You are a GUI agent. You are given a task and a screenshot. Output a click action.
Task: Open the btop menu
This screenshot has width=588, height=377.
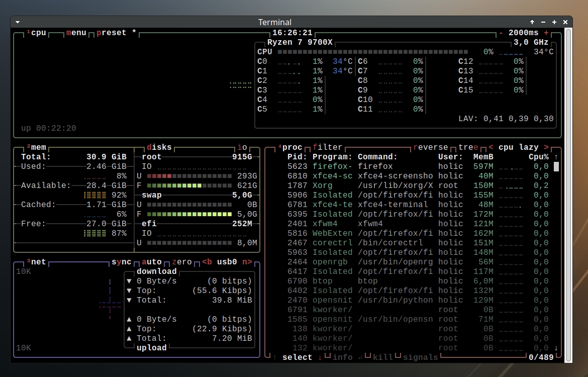tap(76, 33)
